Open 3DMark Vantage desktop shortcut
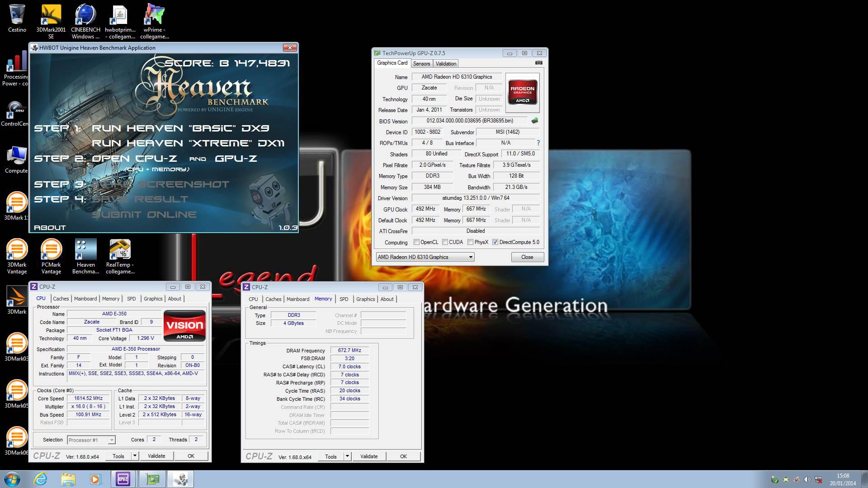This screenshot has height=488, width=868. 17,257
